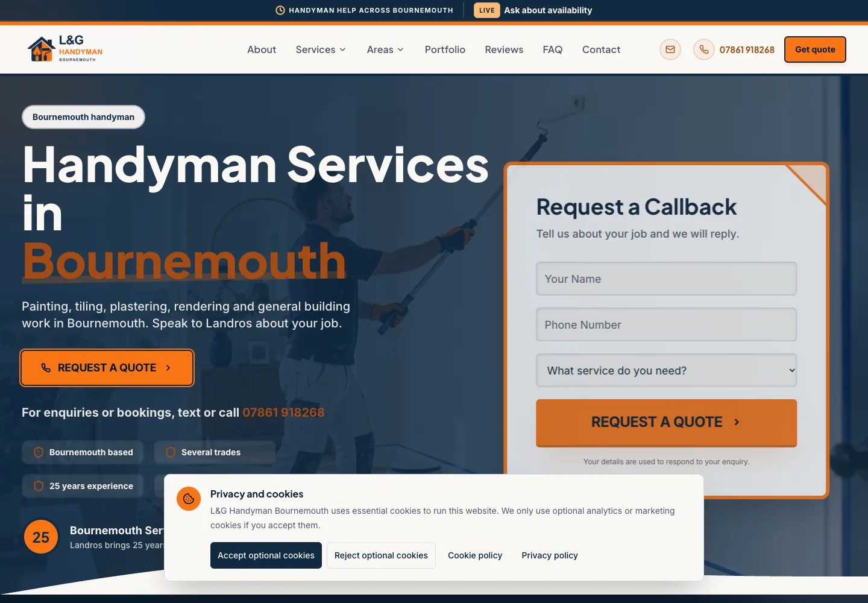Screen dimensions: 868x603
Task: Open the What service do you need dropdown
Action: [x=667, y=370]
